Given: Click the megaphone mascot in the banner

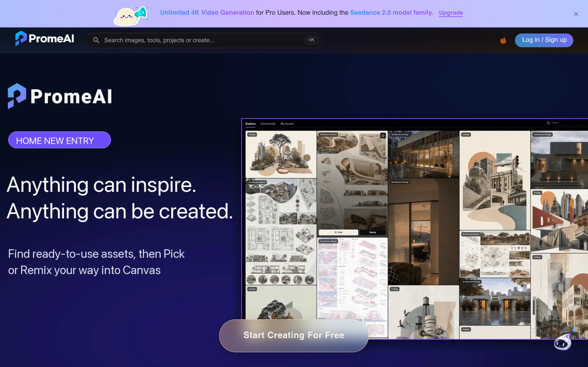Looking at the screenshot, I should click(132, 15).
